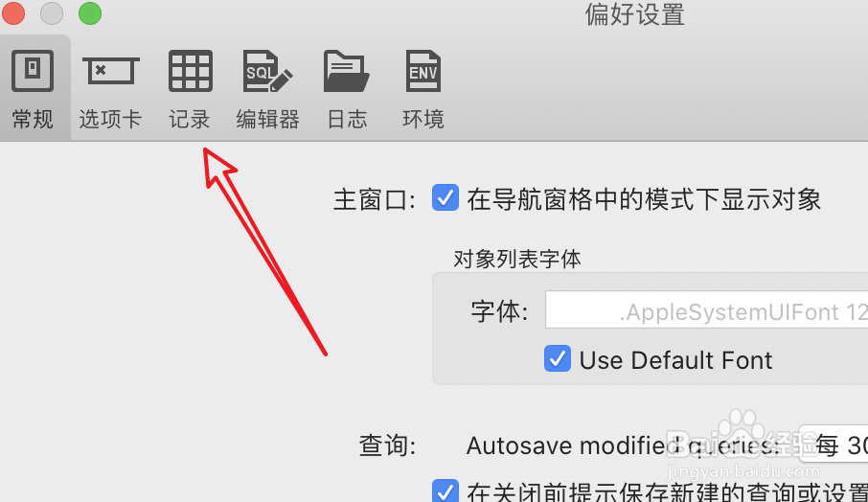Disable 在关闭前提示保存新建的查询 checkbox
868x502 pixels.
[x=445, y=491]
